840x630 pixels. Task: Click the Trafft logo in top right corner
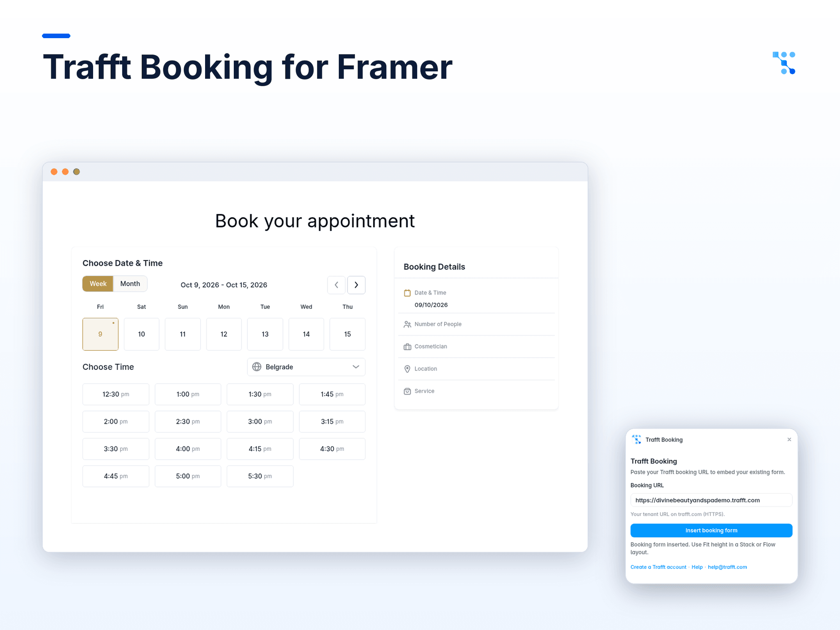point(784,63)
